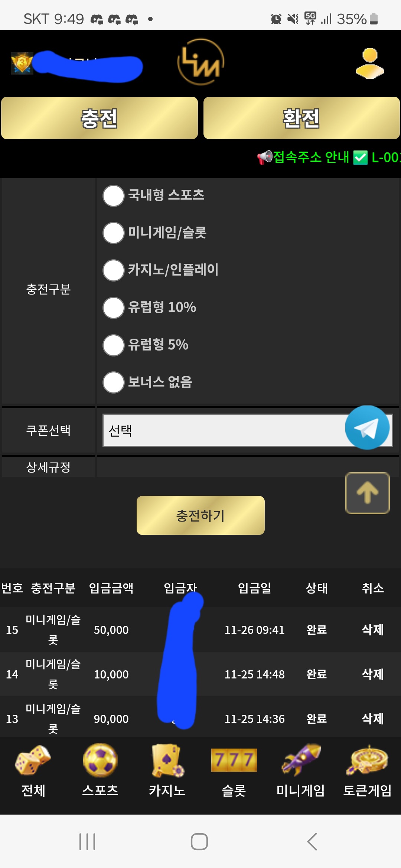Screen dimensions: 401x868
Task: Select the 토큰게임 roulette icon
Action: 368,760
